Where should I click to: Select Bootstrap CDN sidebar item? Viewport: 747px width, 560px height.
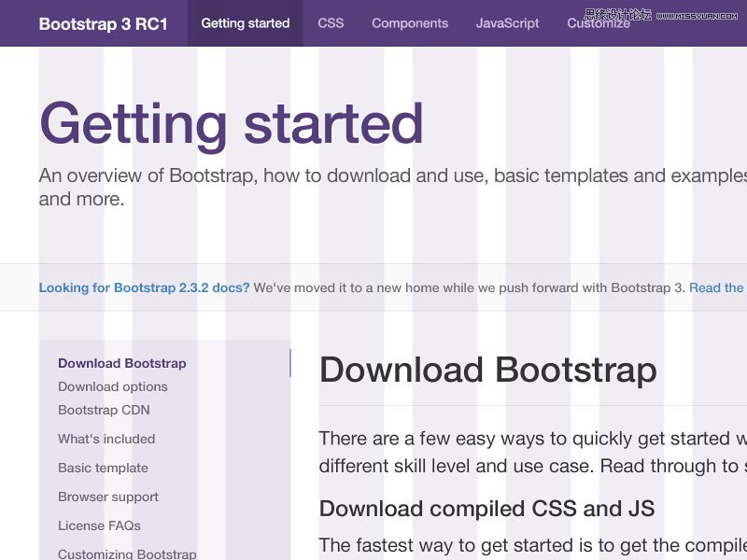pyautogui.click(x=104, y=410)
